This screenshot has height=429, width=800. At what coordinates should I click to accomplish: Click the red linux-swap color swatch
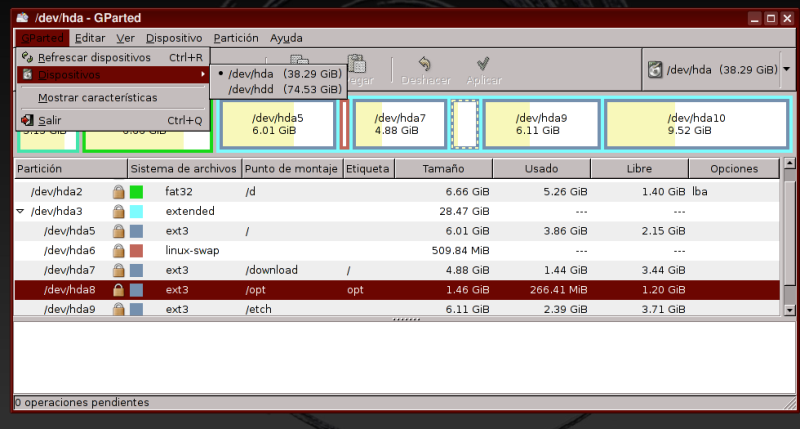point(136,251)
